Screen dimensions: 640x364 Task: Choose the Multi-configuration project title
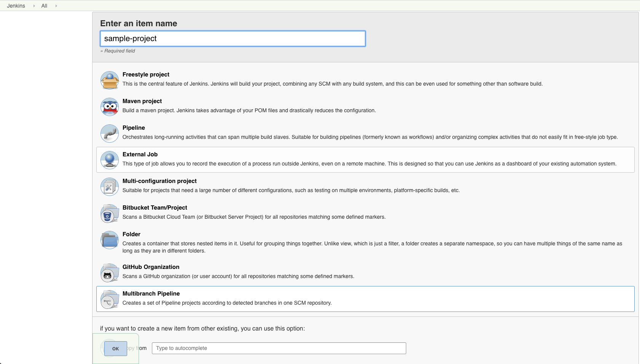click(x=160, y=181)
